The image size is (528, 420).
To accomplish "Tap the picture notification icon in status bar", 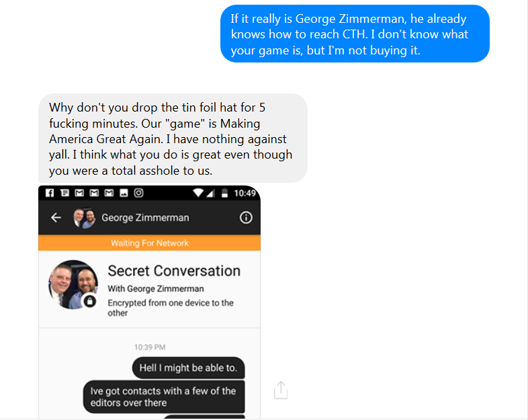I will click(x=124, y=193).
